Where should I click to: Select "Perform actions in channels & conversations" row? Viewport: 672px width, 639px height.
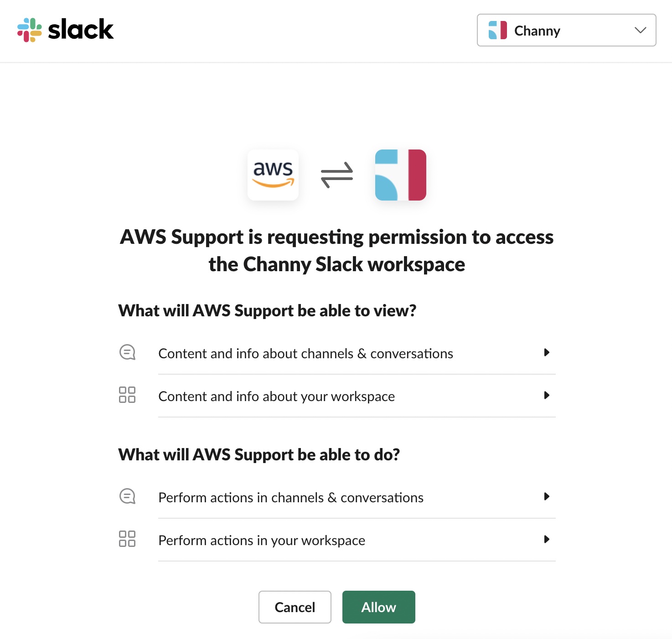point(291,498)
